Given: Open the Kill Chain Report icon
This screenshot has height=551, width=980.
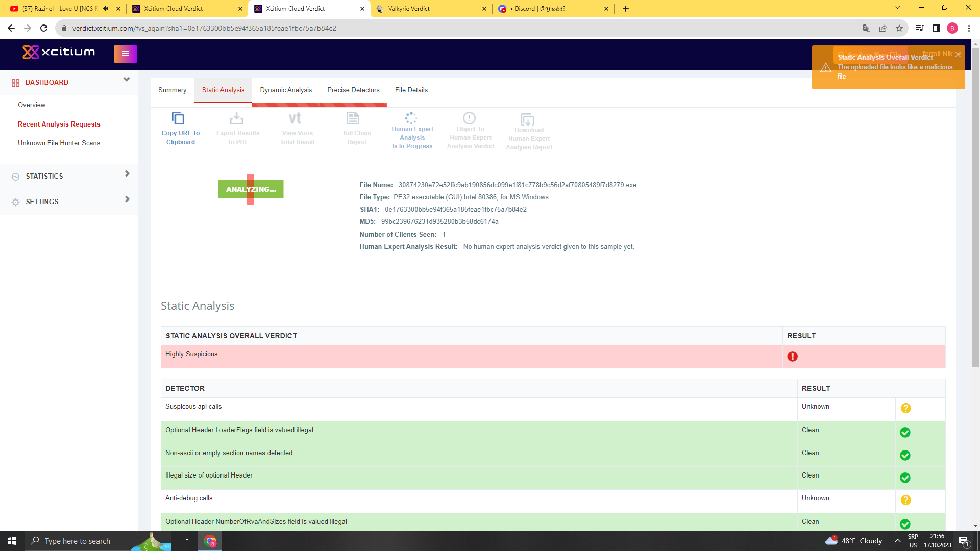Looking at the screenshot, I should (353, 118).
